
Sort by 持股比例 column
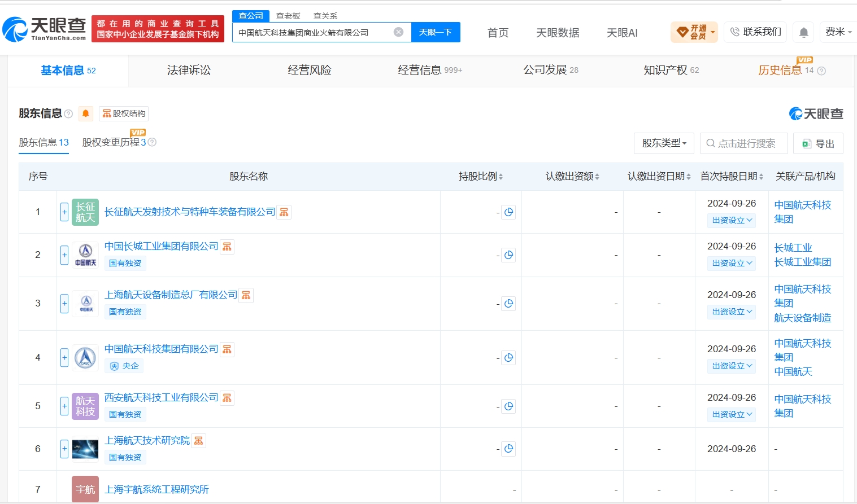point(481,177)
